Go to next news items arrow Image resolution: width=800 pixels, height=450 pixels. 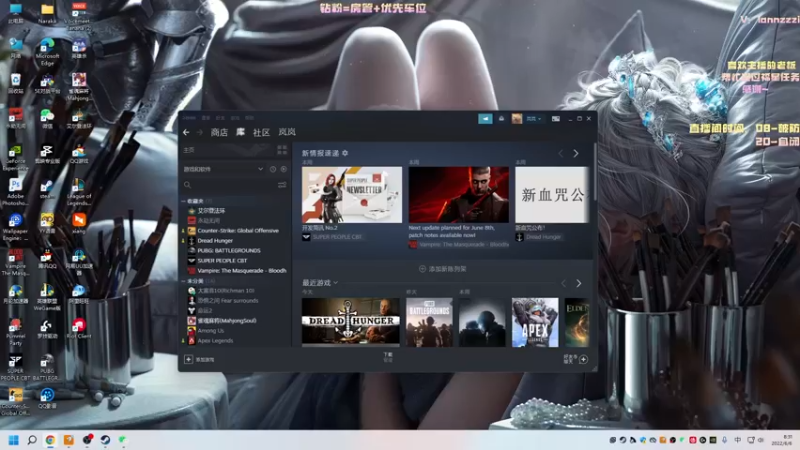pyautogui.click(x=576, y=153)
